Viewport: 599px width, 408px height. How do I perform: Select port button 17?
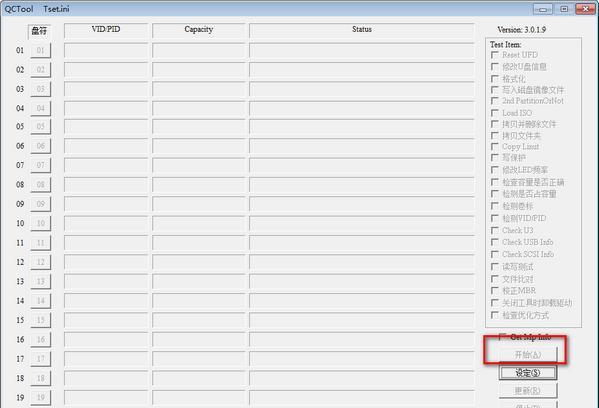pos(40,359)
